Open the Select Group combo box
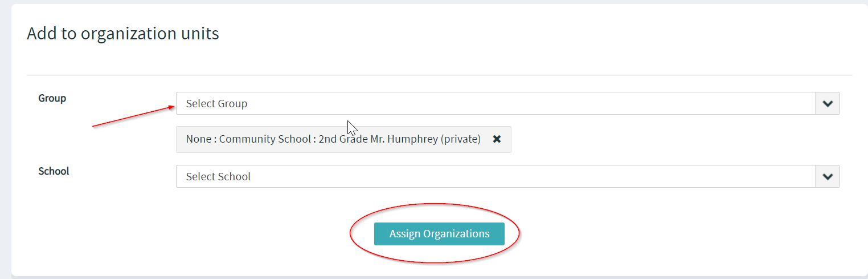 (496, 104)
